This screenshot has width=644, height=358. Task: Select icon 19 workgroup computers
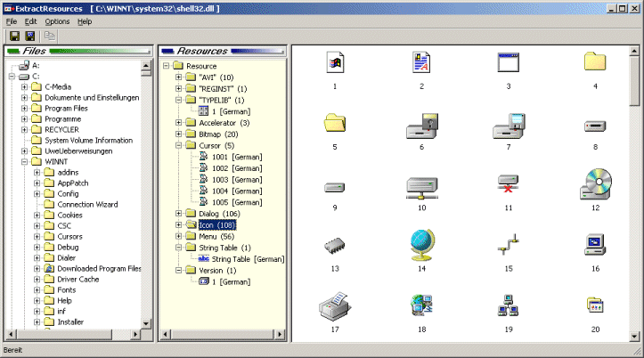click(x=509, y=305)
